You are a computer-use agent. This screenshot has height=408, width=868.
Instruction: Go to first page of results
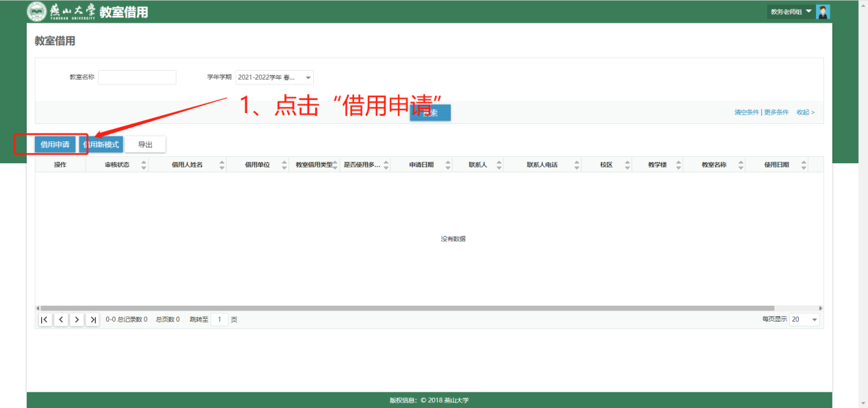(x=45, y=320)
